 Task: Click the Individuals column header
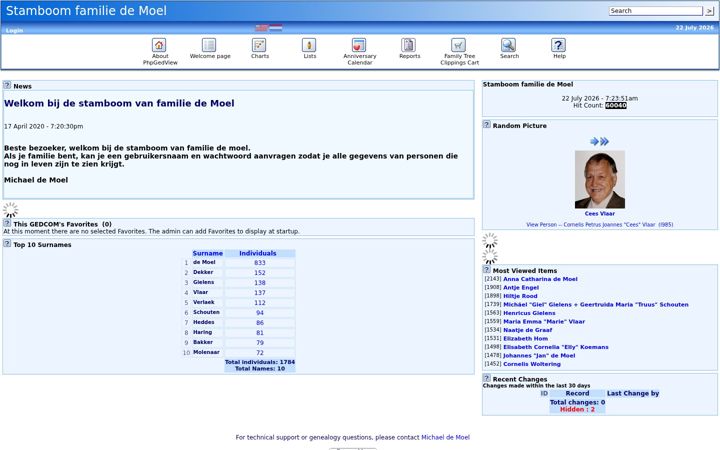[x=258, y=253]
